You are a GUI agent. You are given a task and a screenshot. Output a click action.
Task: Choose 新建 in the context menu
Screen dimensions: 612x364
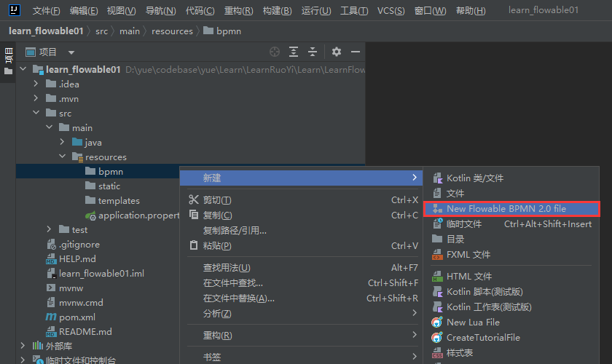tap(301, 178)
